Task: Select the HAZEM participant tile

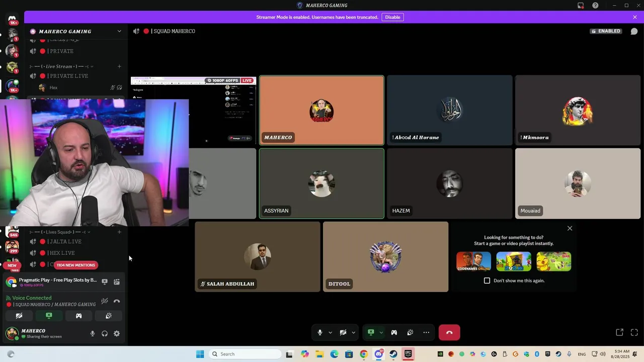Action: [450, 184]
